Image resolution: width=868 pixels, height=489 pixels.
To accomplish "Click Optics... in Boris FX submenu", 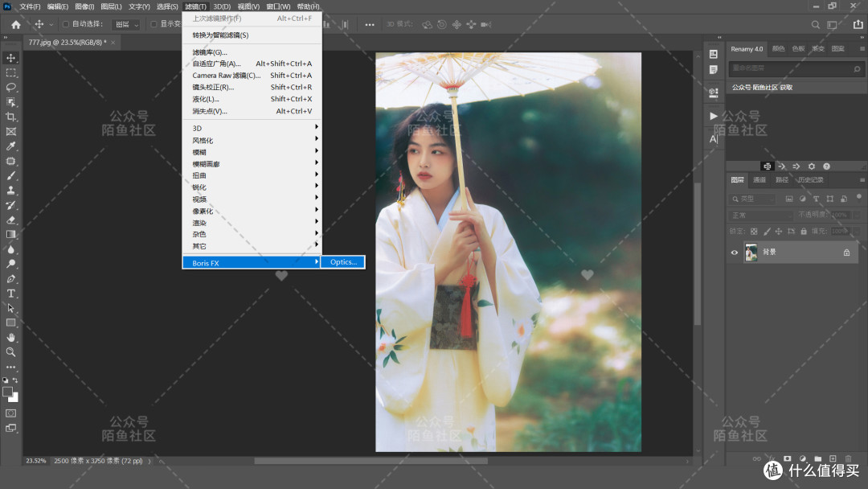I will (343, 262).
